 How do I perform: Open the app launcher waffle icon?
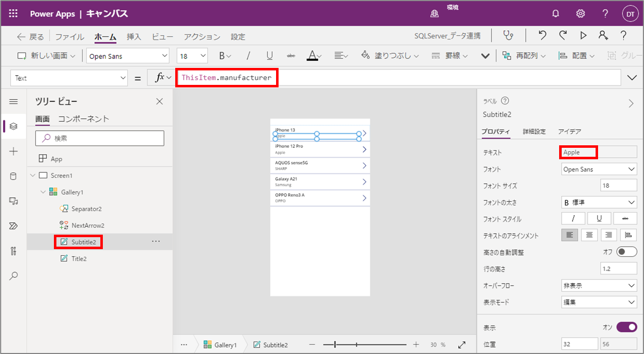(13, 13)
